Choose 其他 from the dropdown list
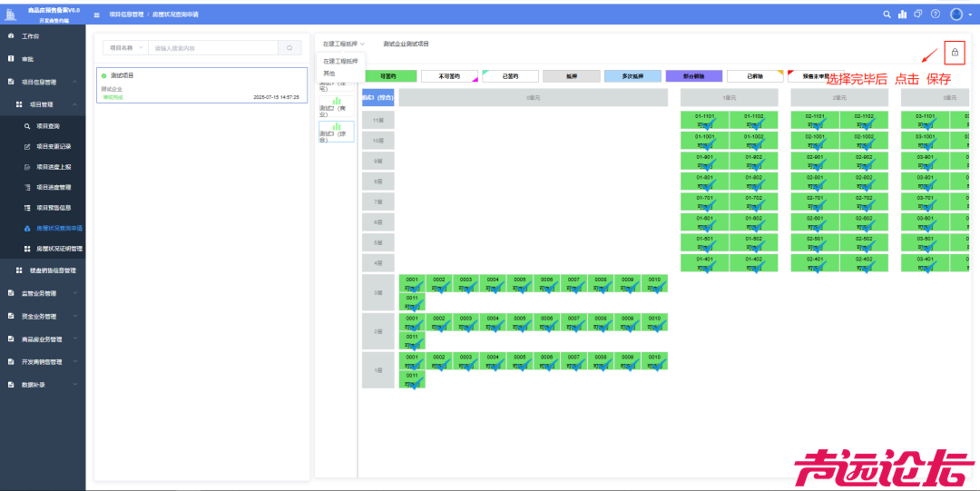 pos(329,73)
